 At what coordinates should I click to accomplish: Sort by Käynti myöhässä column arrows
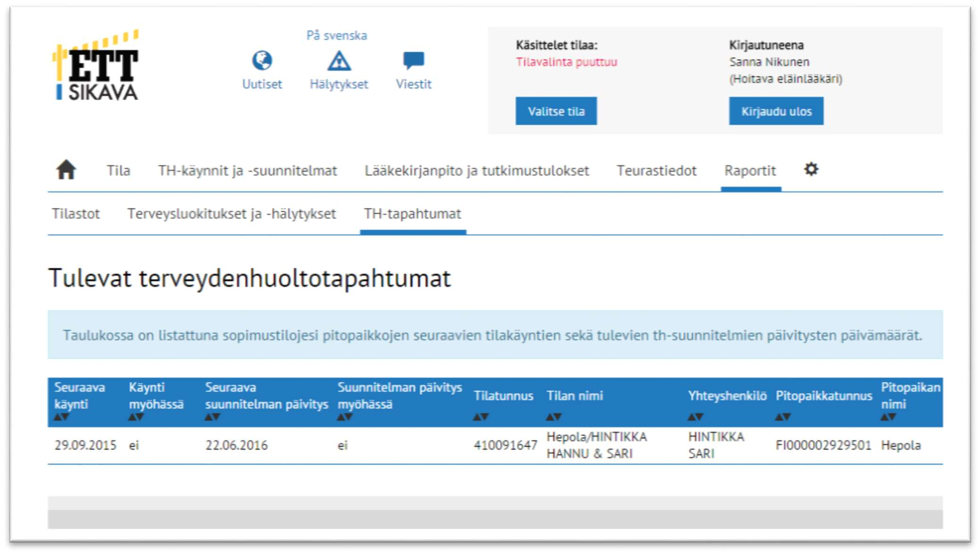[136, 417]
